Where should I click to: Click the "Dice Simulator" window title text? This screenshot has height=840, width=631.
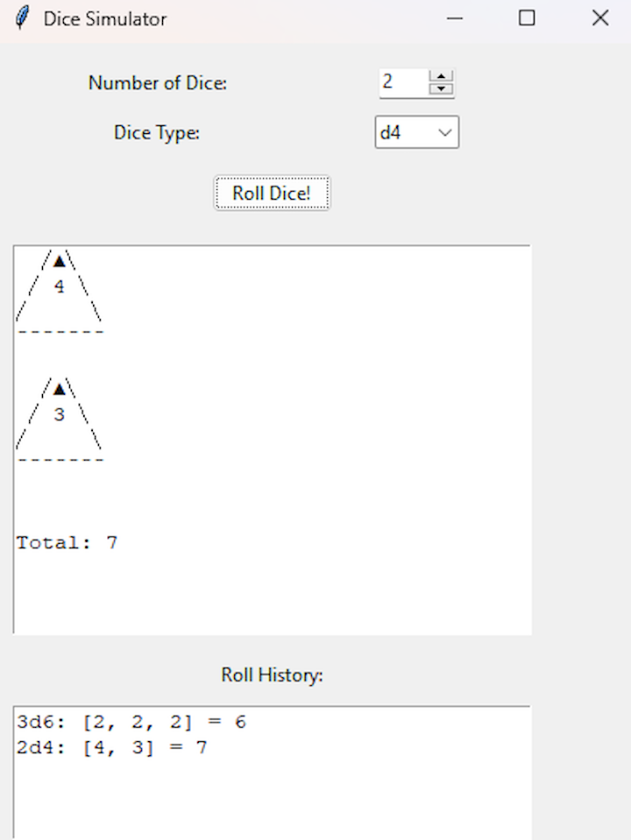point(105,18)
